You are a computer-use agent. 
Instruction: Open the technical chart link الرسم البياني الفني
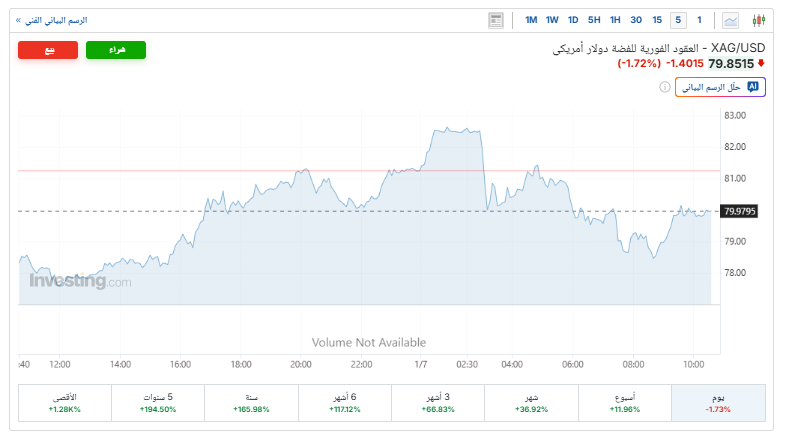tap(52, 20)
